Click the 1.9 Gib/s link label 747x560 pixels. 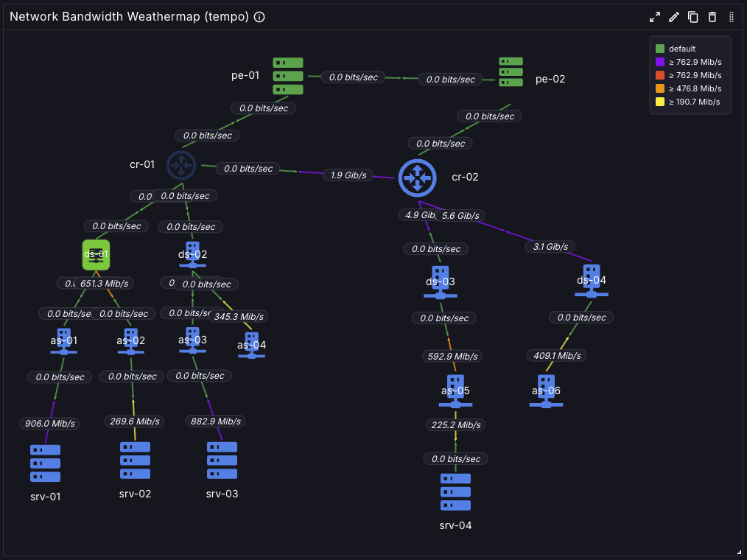348,175
